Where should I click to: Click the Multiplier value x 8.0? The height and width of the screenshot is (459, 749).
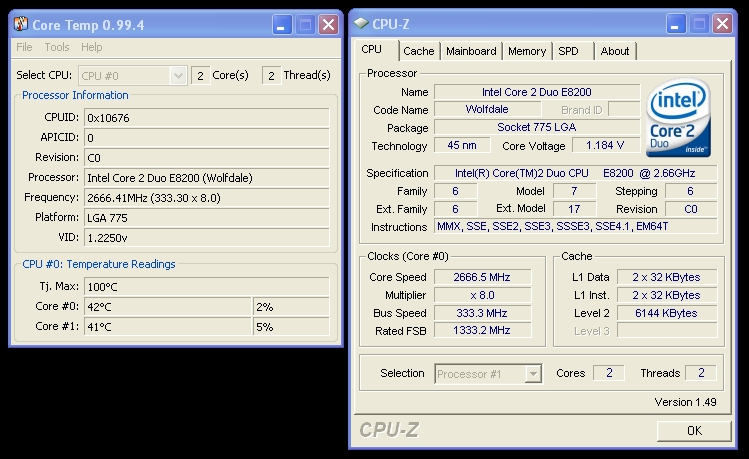[482, 295]
